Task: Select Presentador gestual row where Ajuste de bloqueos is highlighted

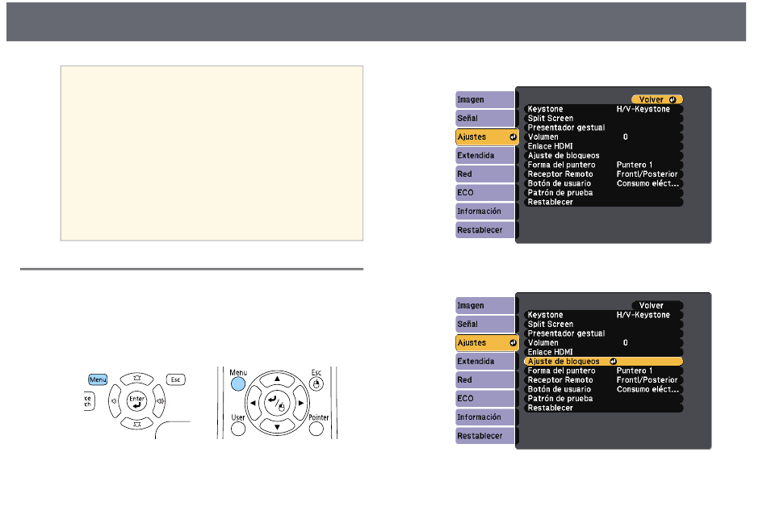Action: click(x=603, y=333)
